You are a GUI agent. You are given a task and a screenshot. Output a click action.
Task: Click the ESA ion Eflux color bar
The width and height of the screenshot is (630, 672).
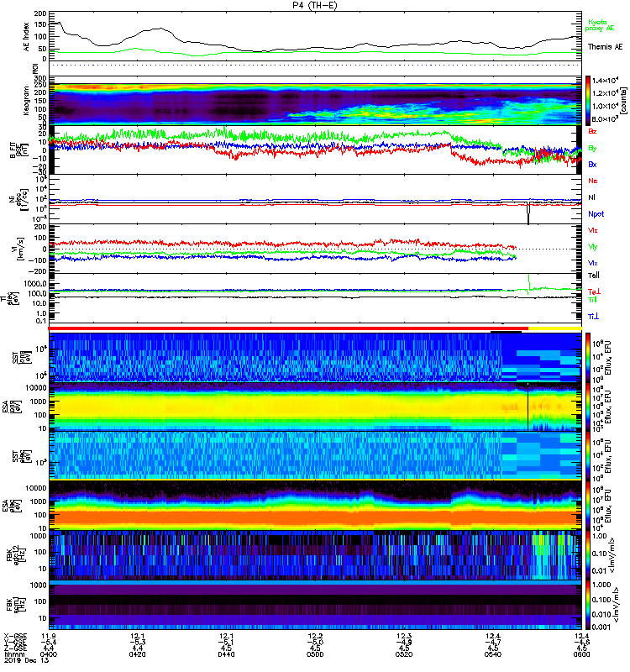click(x=588, y=407)
